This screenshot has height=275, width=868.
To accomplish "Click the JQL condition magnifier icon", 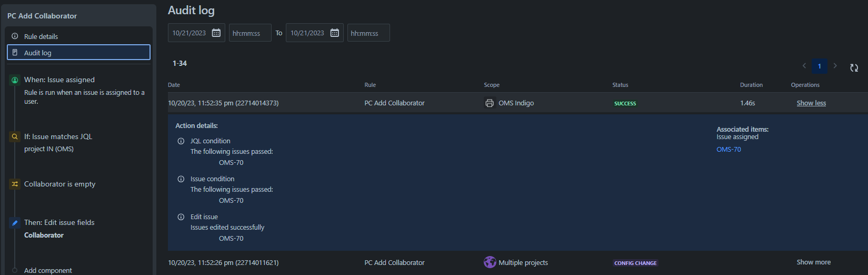I will 15,137.
